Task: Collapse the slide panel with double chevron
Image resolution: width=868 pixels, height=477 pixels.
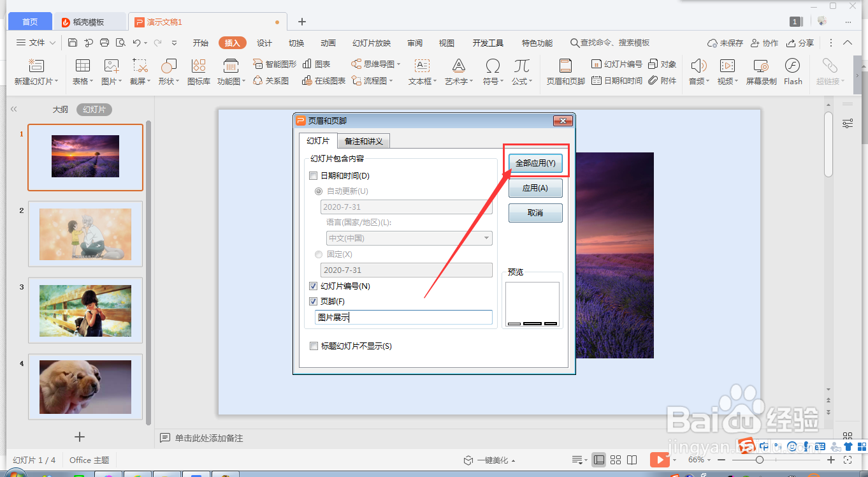Action: click(14, 110)
